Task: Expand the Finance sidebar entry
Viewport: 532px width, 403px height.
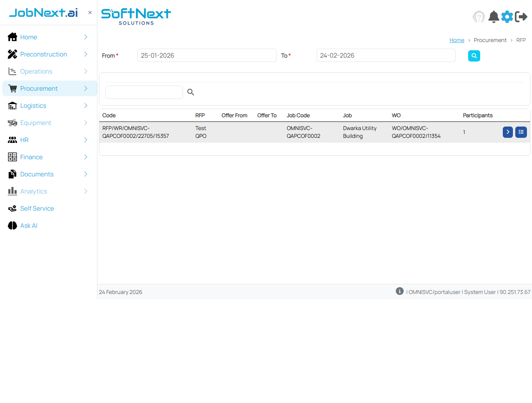Action: click(31, 157)
